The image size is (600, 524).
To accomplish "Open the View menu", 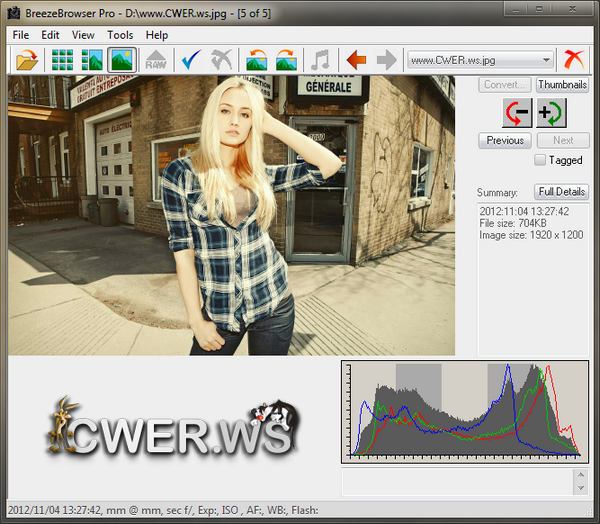I will coord(83,35).
